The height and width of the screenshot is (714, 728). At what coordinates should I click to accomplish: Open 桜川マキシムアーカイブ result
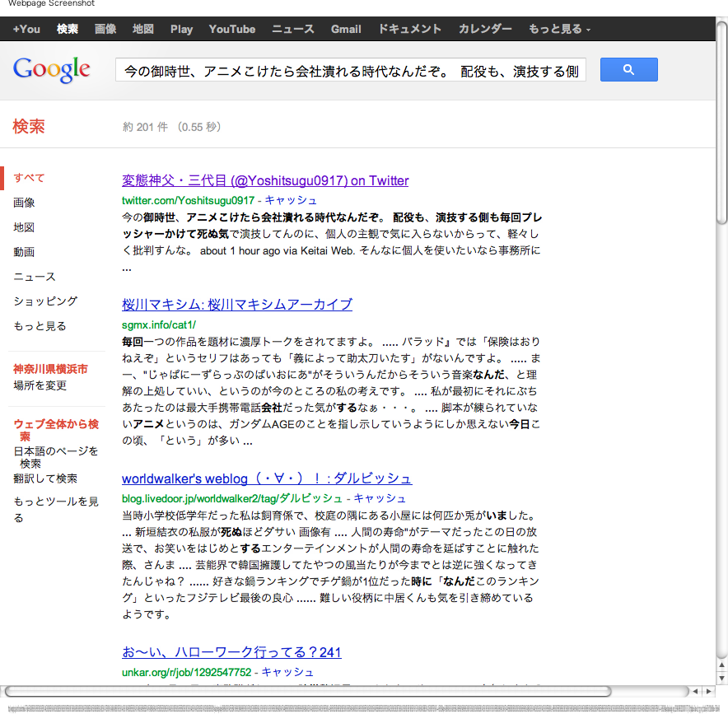(x=237, y=305)
